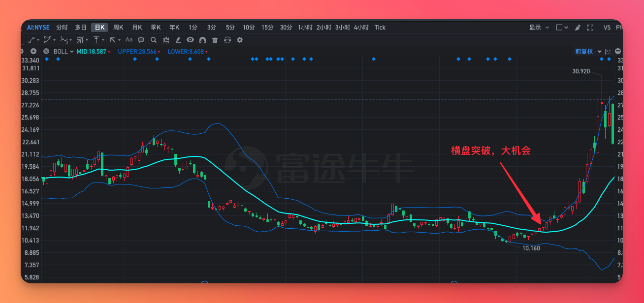Expand arrow tool options arrow

coord(119,40)
